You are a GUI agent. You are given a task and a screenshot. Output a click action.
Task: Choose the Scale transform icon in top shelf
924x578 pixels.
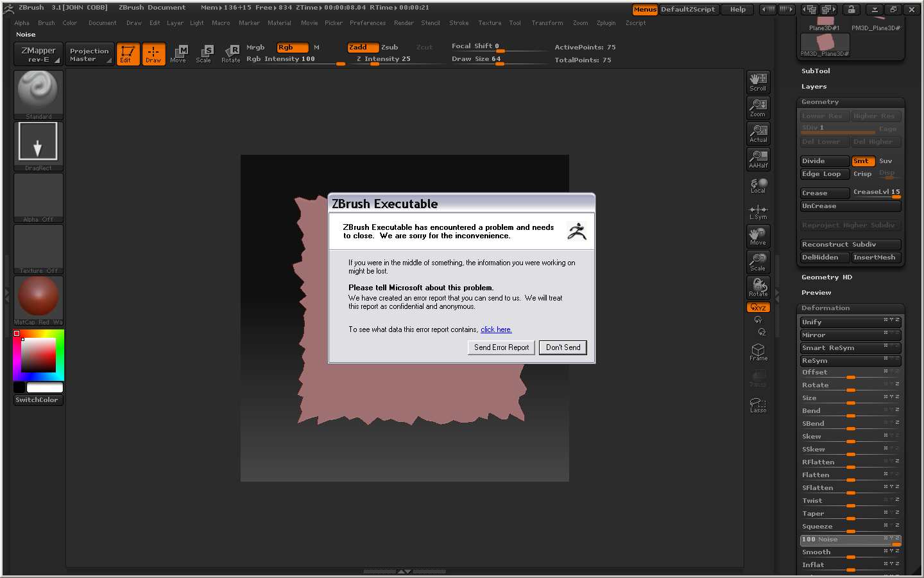click(x=204, y=54)
